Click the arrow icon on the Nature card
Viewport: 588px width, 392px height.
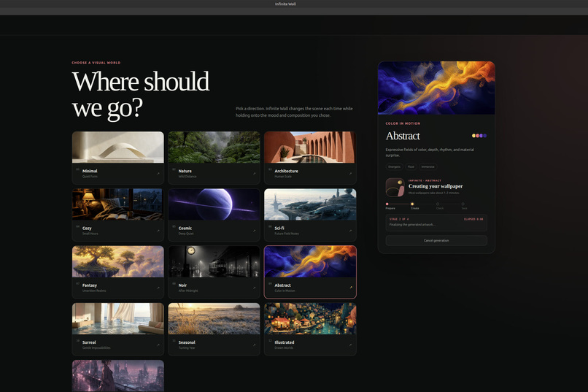pos(254,174)
